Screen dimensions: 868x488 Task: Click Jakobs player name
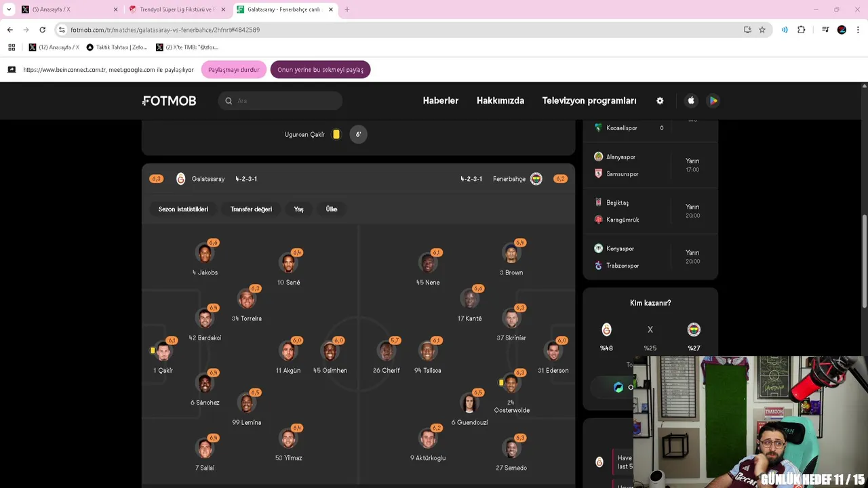point(205,272)
